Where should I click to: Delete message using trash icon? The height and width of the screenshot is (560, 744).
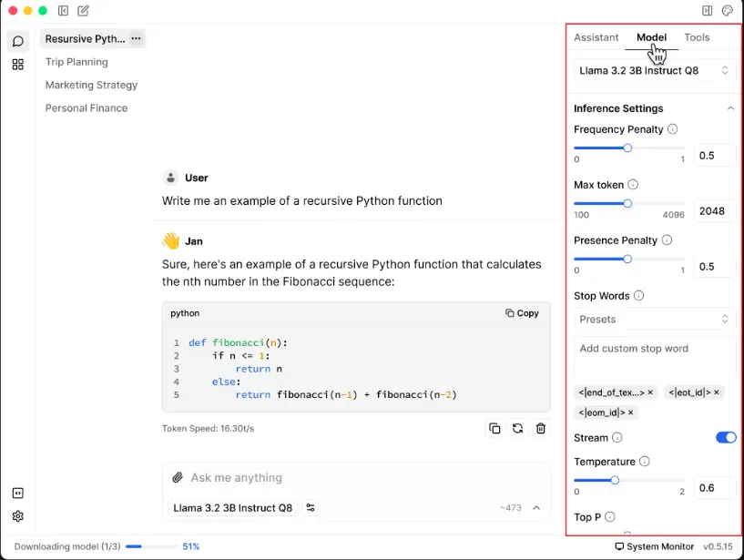tap(541, 428)
